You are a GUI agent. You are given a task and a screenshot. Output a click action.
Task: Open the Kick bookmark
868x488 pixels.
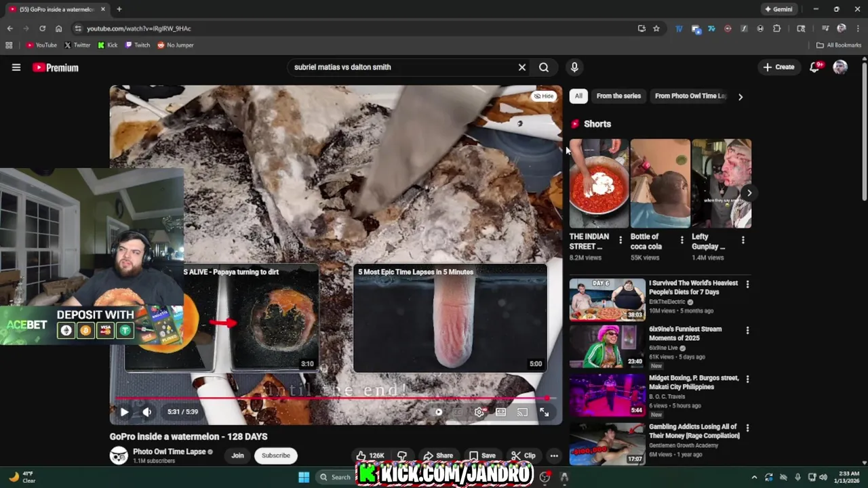click(x=107, y=45)
